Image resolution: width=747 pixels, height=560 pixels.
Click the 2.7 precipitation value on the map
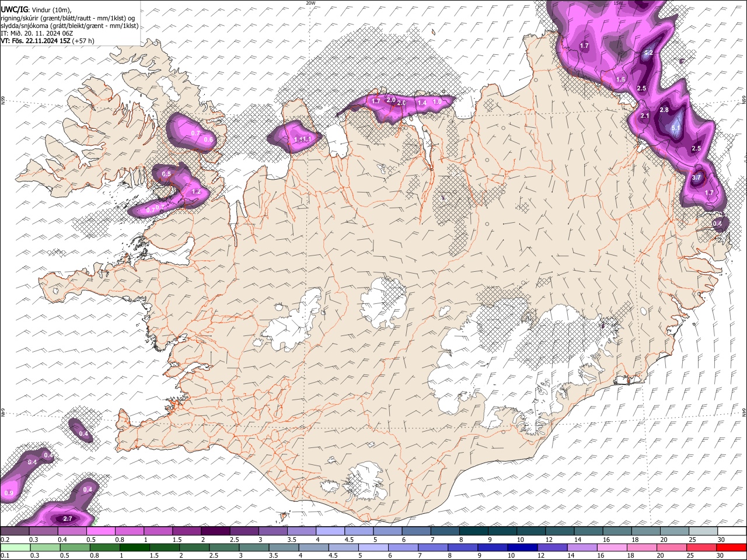67,519
